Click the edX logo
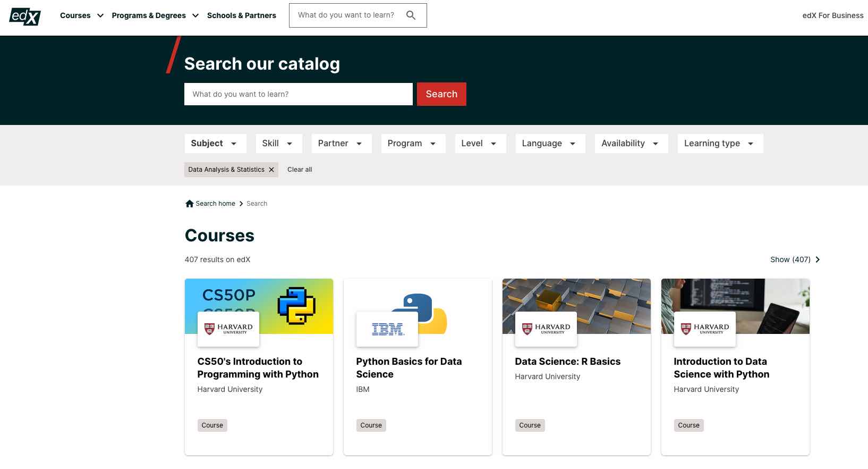 click(25, 16)
